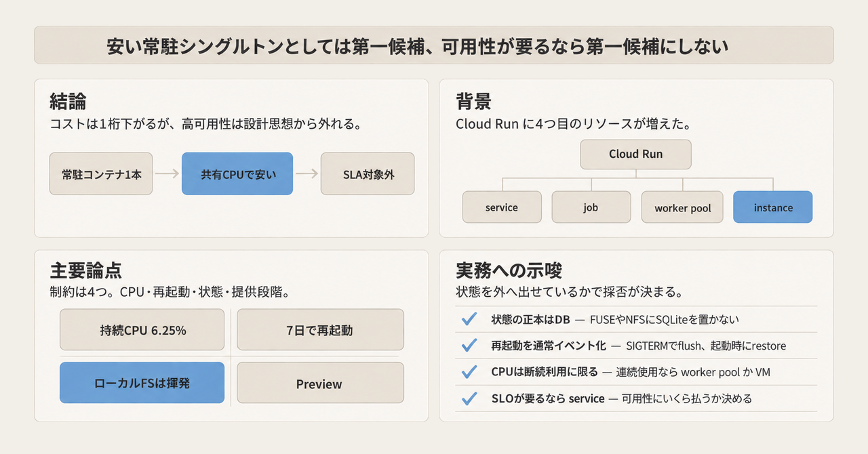This screenshot has width=868, height=454.
Task: Click the worker pool node
Action: click(682, 207)
